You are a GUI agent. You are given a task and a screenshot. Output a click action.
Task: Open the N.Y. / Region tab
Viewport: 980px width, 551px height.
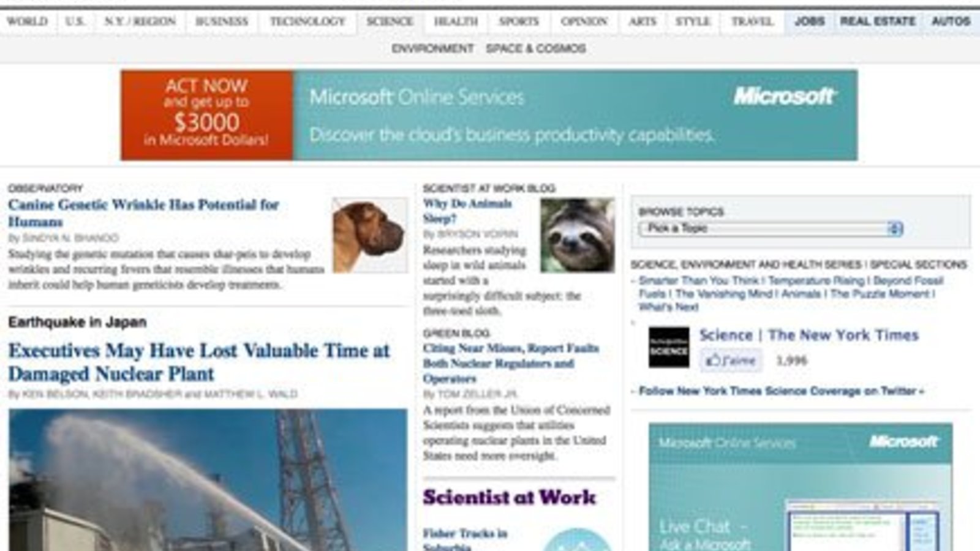click(x=140, y=21)
